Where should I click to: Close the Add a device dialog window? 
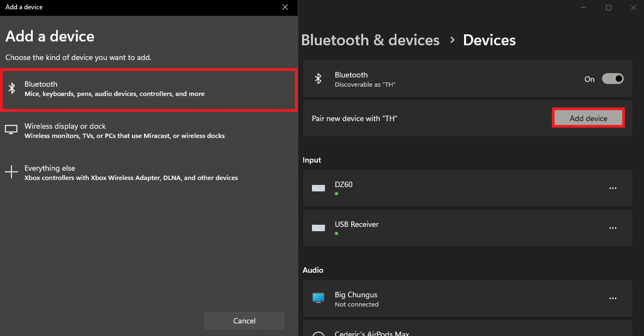point(285,7)
